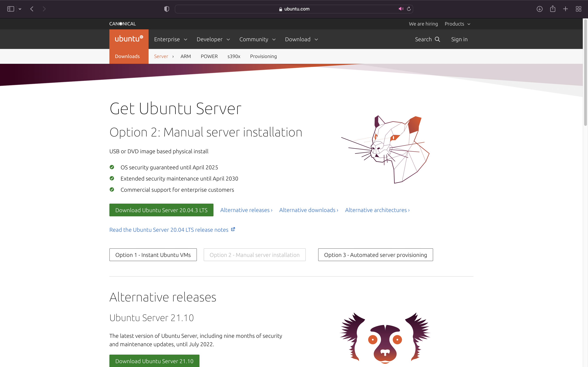The image size is (588, 367).
Task: Reload the page with refresh icon
Action: pos(409,9)
